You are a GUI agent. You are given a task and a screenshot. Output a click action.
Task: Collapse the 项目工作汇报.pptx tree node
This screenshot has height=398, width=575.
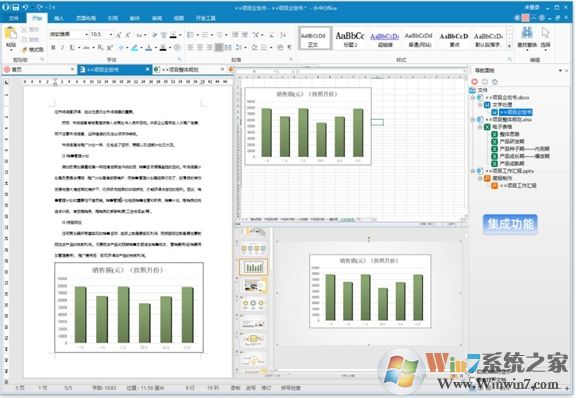tap(473, 171)
